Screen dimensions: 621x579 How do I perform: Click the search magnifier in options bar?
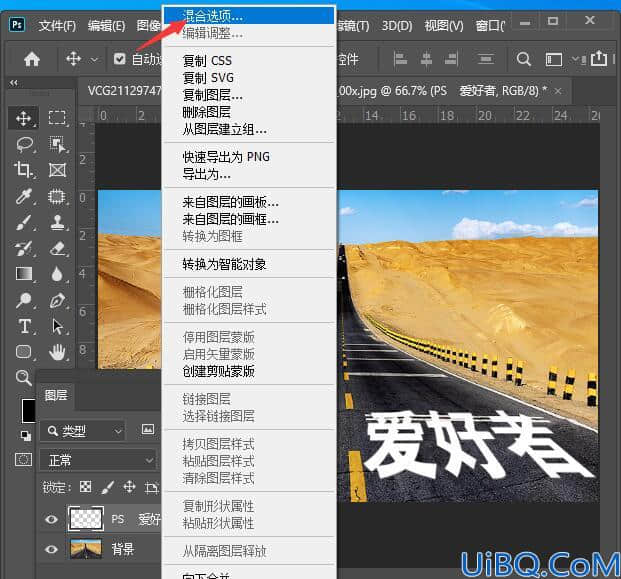pyautogui.click(x=524, y=59)
